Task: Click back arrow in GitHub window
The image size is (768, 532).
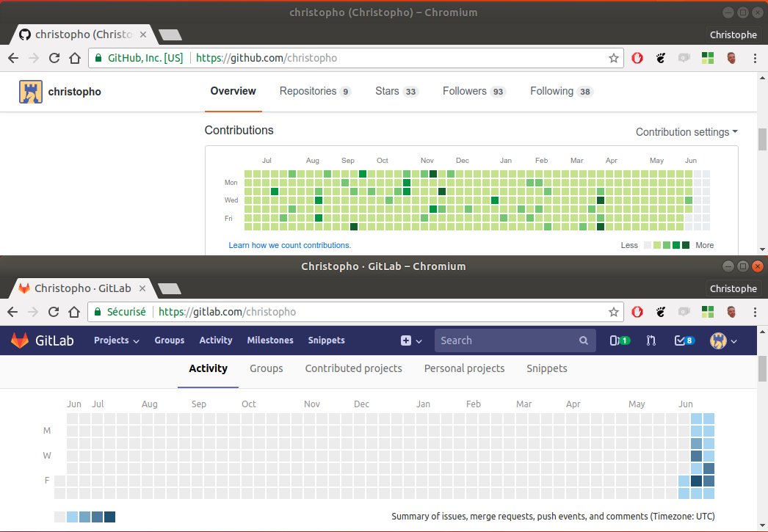Action: coord(13,58)
